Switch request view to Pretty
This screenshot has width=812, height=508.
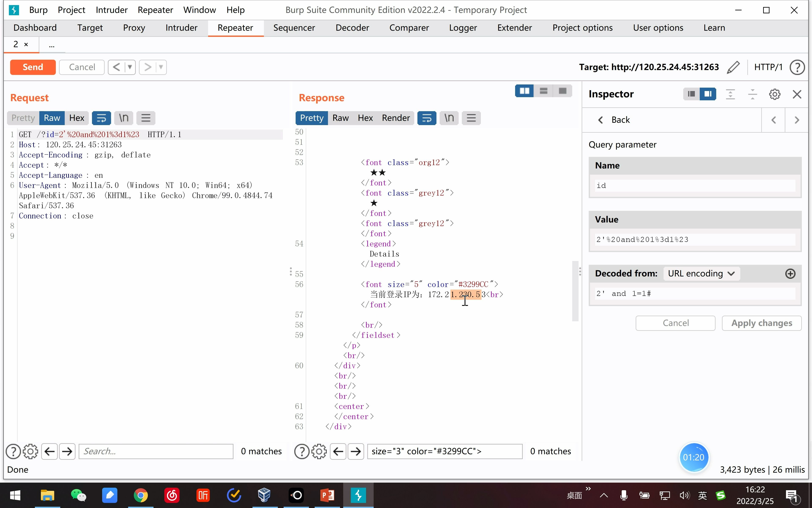click(x=23, y=118)
